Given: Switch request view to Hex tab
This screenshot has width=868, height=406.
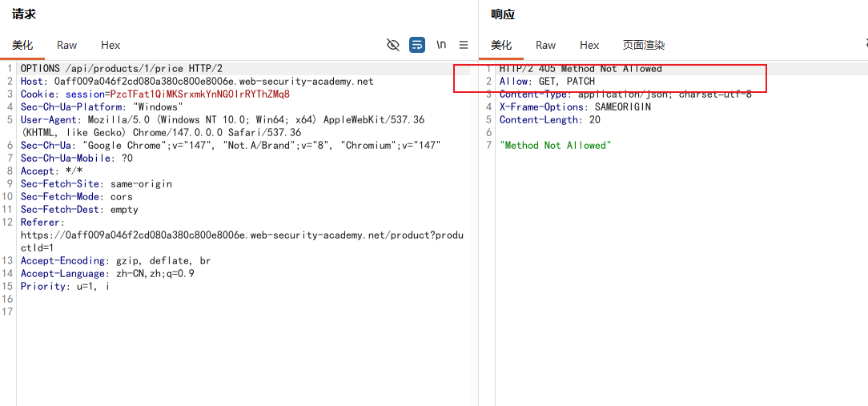Looking at the screenshot, I should (111, 46).
